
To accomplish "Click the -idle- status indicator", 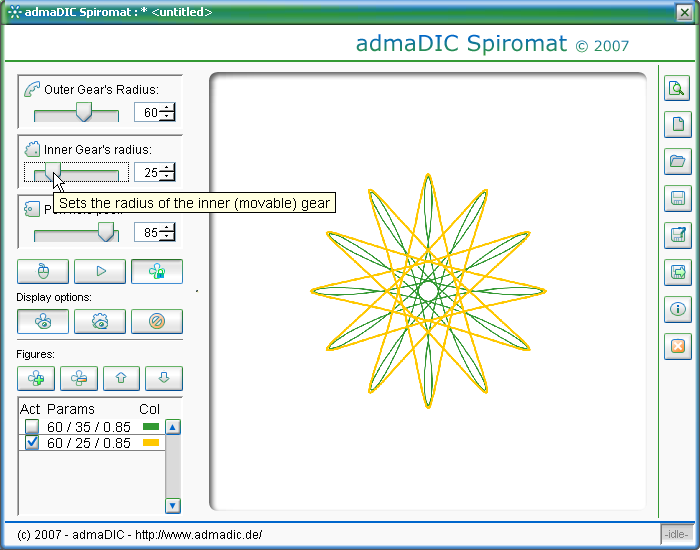I will pos(676,534).
